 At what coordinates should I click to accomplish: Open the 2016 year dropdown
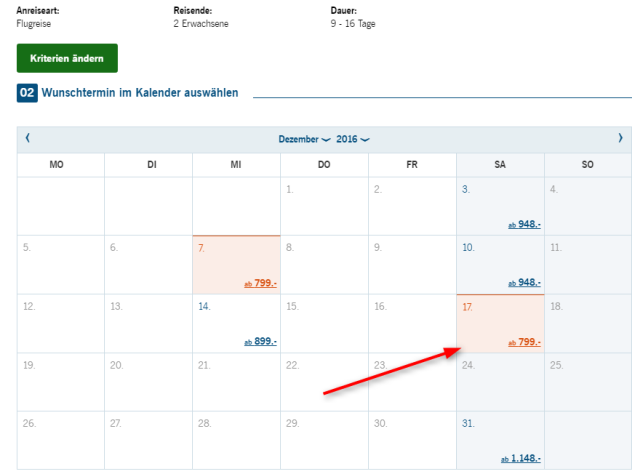352,138
